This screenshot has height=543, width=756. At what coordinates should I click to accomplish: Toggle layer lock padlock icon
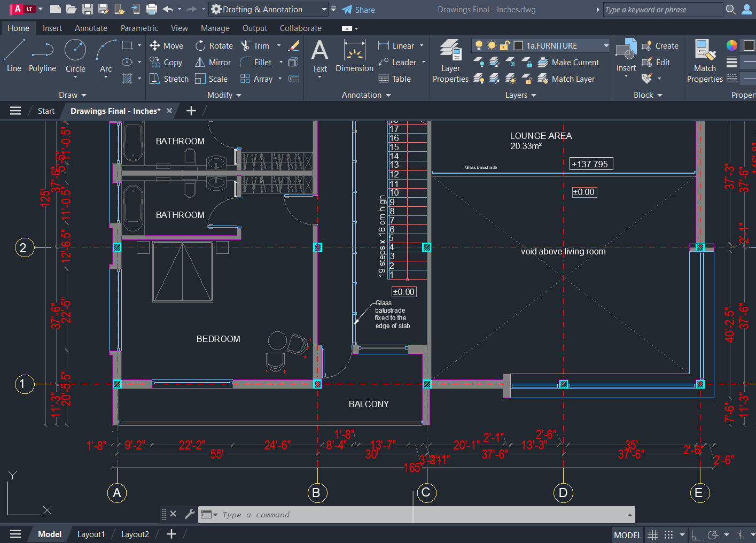(504, 45)
